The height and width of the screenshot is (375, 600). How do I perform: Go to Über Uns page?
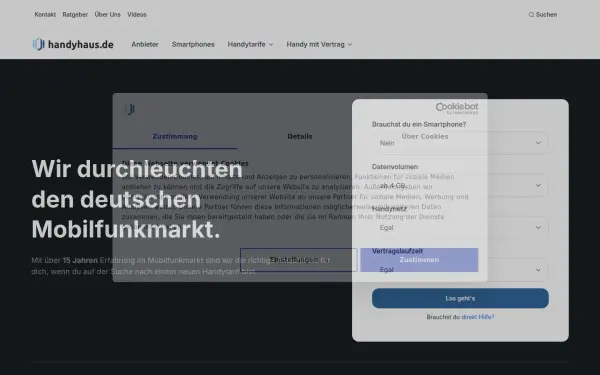point(108,15)
